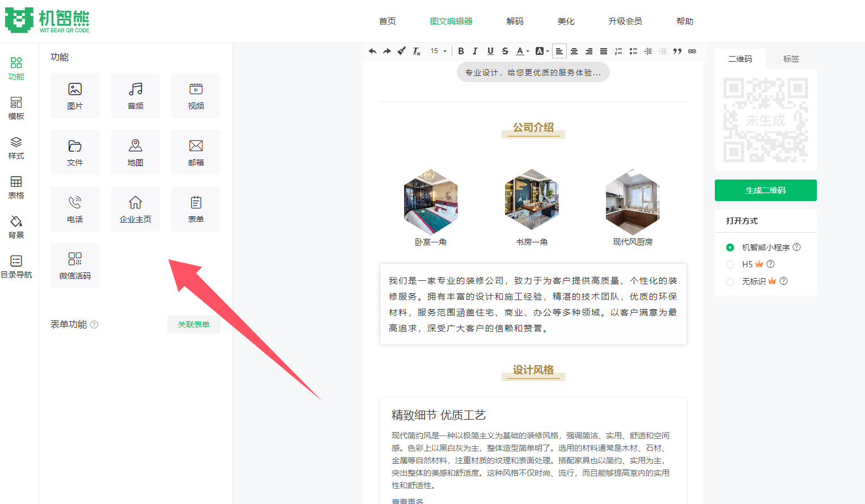
Task: Click the undo arrow in editor toolbar
Action: click(x=372, y=51)
